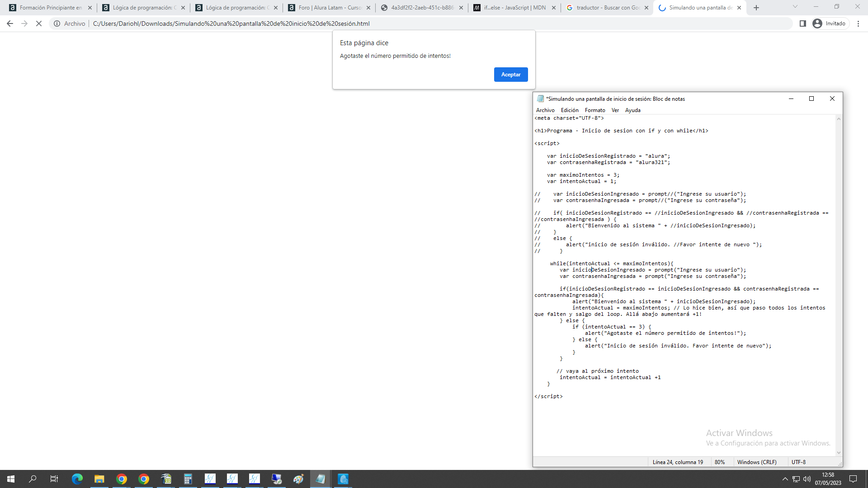This screenshot has height=488, width=868.
Task: Open the blue fingerprint app taskbar icon
Action: [343, 479]
